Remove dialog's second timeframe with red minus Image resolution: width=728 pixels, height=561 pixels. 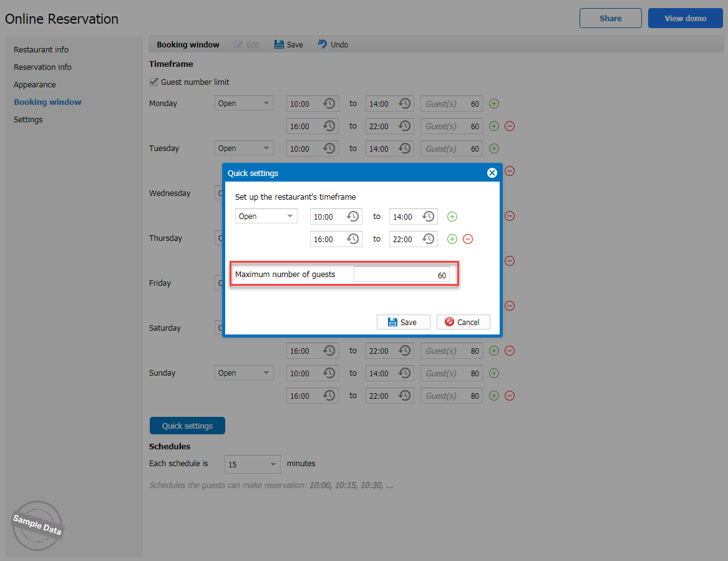click(468, 239)
